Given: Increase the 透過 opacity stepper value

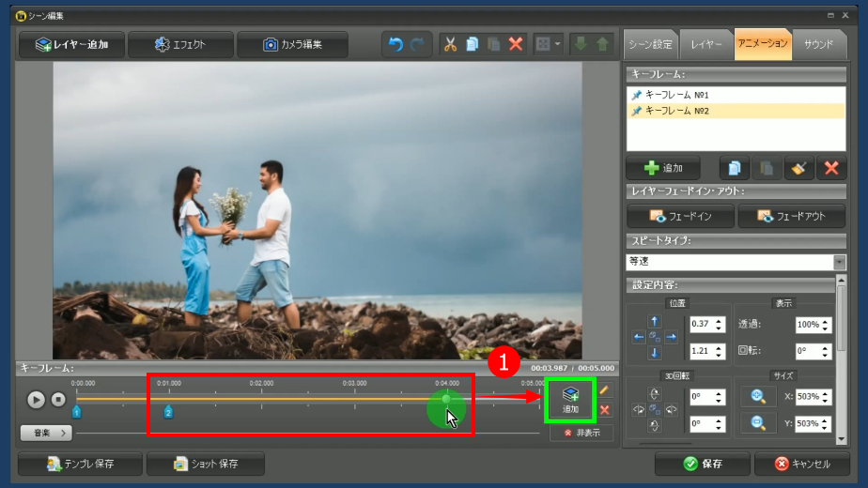Looking at the screenshot, I should [x=826, y=321].
